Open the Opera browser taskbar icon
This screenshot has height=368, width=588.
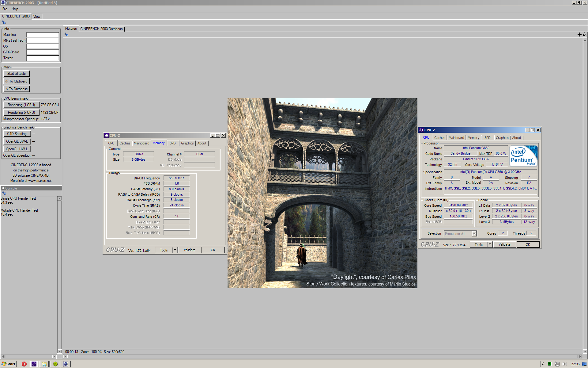point(24,364)
